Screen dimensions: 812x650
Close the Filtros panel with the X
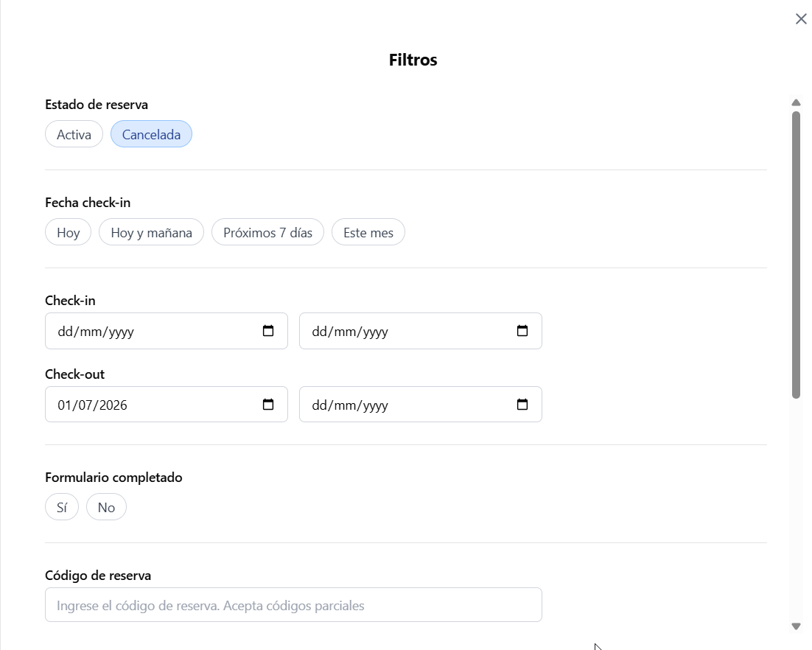[801, 19]
